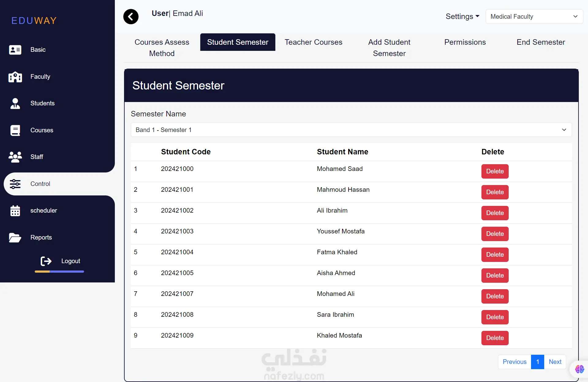Switch to Teacher Courses tab

[313, 42]
